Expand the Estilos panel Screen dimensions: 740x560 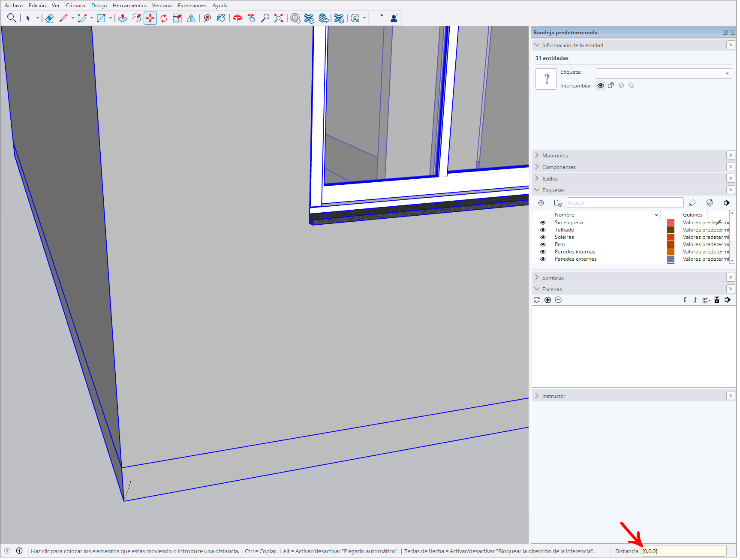pos(537,178)
